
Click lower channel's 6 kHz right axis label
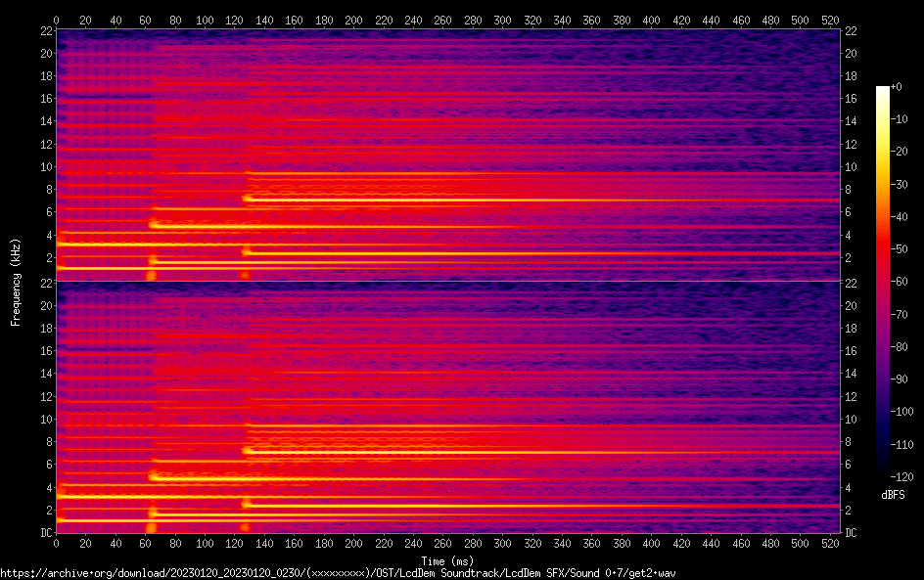point(849,465)
